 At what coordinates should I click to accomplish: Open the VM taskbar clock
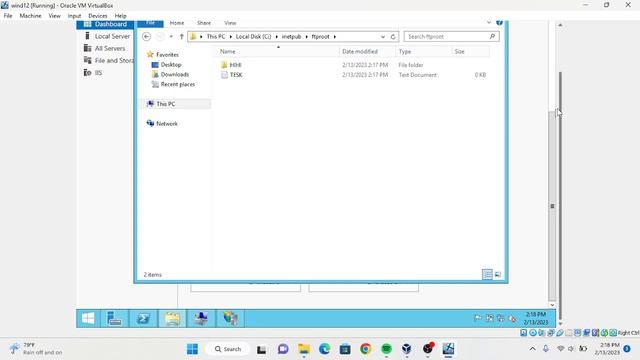pyautogui.click(x=536, y=318)
